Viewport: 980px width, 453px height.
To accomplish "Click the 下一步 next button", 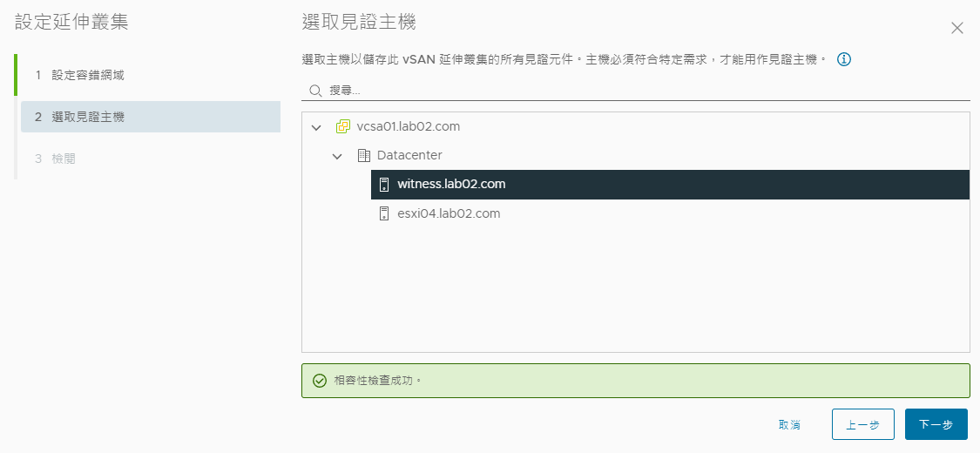I will [x=936, y=424].
